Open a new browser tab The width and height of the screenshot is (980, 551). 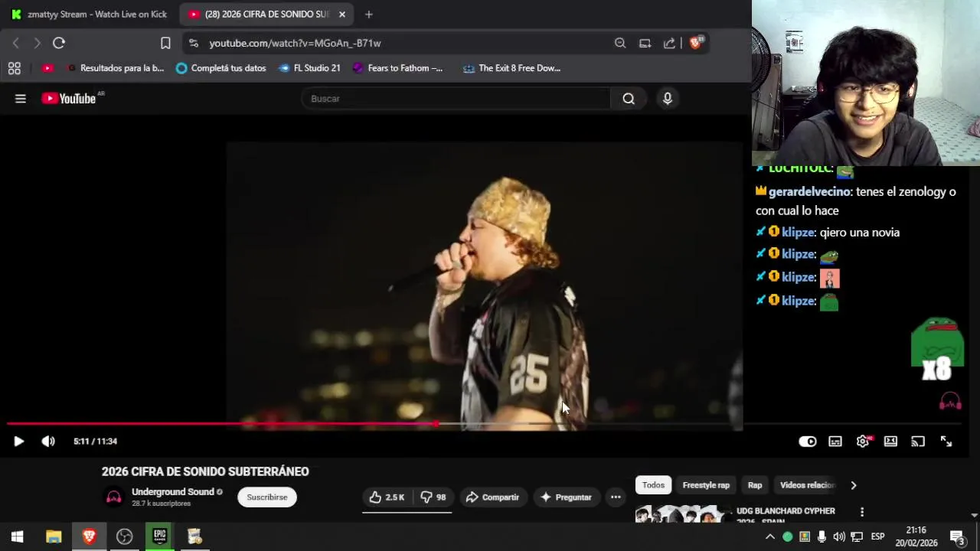tap(369, 14)
